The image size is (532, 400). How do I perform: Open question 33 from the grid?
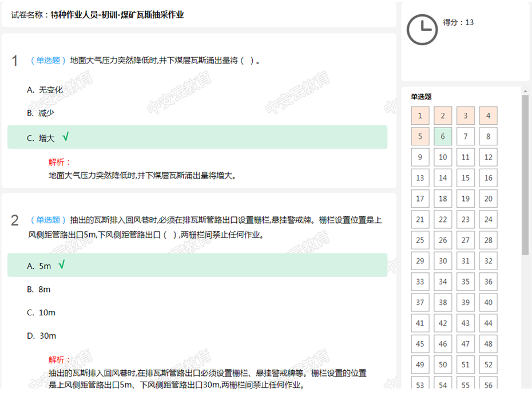(x=420, y=282)
